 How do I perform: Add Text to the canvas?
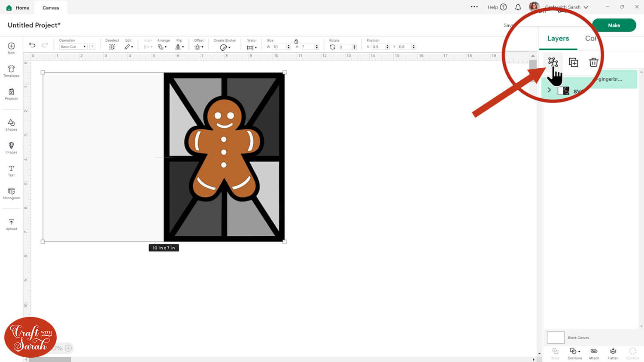tap(11, 170)
